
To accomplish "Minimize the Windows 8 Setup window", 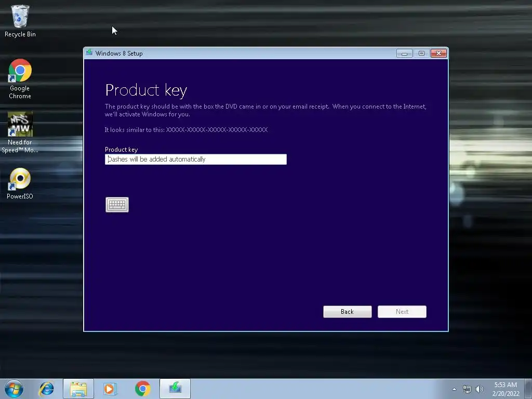I will point(404,54).
